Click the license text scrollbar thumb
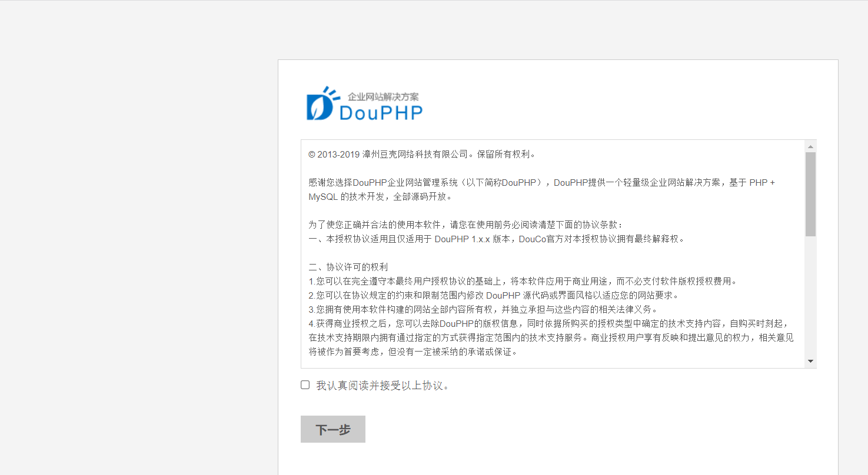868x475 pixels. (810, 194)
